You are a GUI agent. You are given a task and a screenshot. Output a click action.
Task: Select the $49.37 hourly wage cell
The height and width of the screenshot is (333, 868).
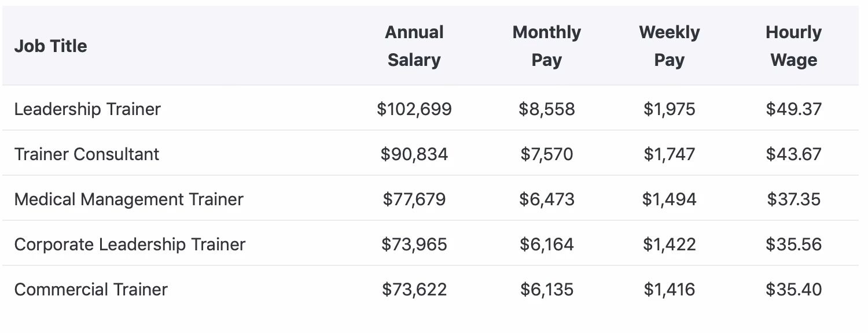pyautogui.click(x=793, y=109)
